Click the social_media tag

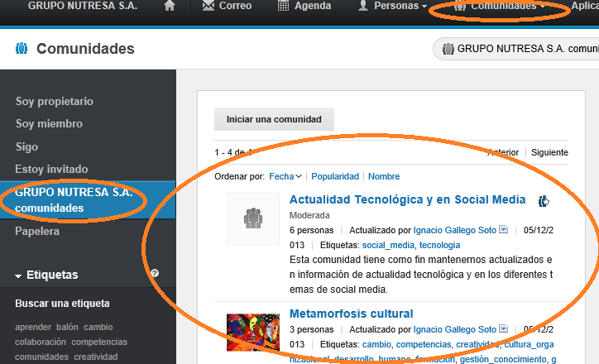(388, 245)
